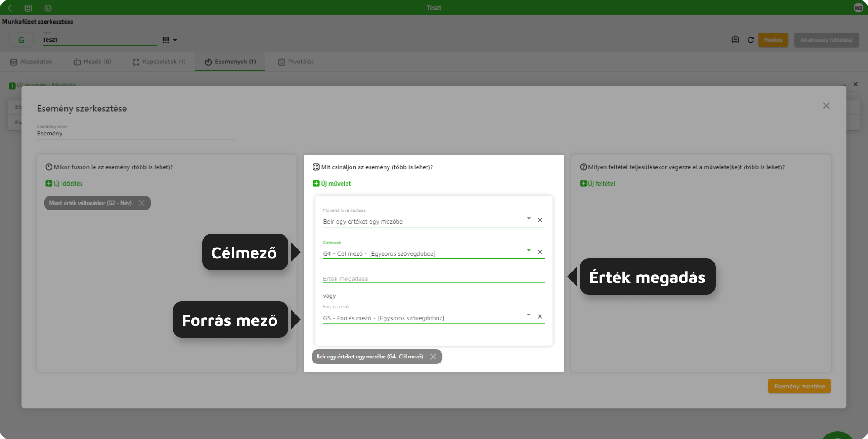Click the green plus icon beside Új időzítés
868x439 pixels.
point(49,183)
